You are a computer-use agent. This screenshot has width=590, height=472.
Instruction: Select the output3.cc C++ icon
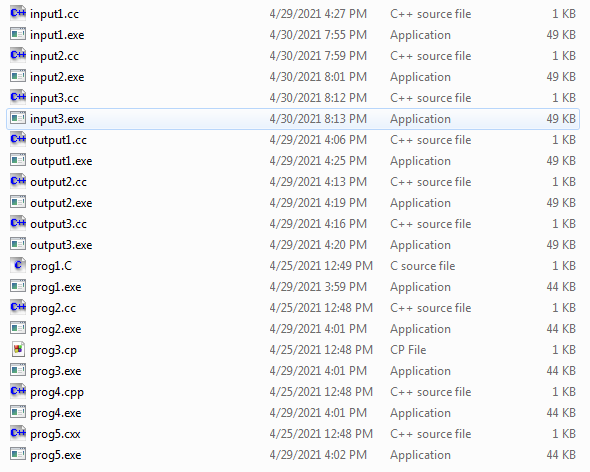pyautogui.click(x=18, y=224)
